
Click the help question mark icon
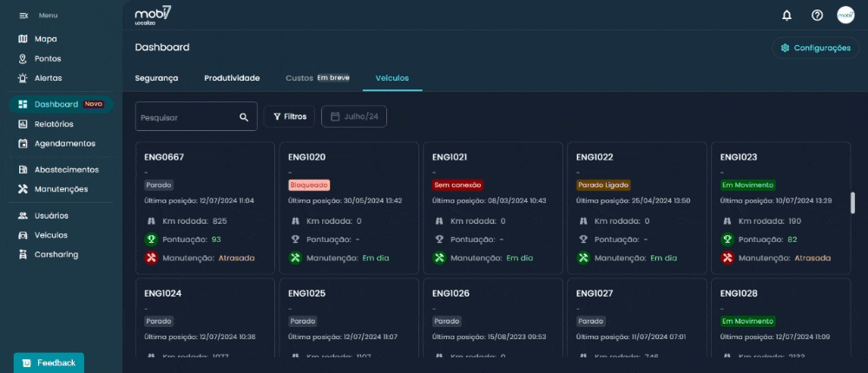817,15
